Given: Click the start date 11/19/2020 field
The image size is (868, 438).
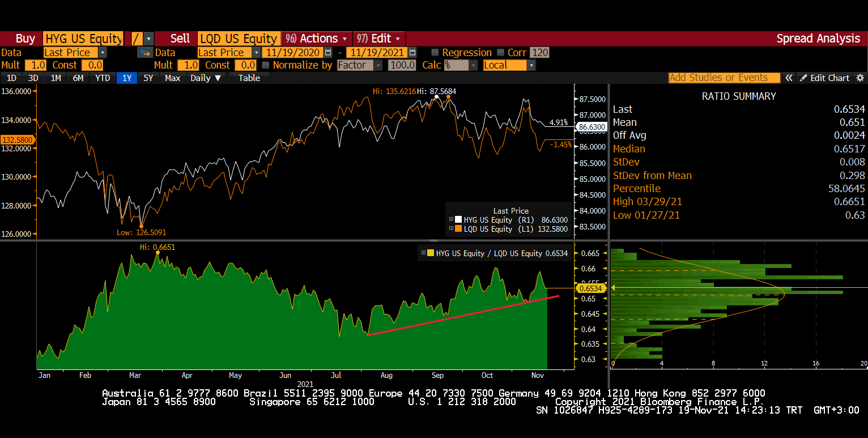Looking at the screenshot, I should pyautogui.click(x=293, y=53).
